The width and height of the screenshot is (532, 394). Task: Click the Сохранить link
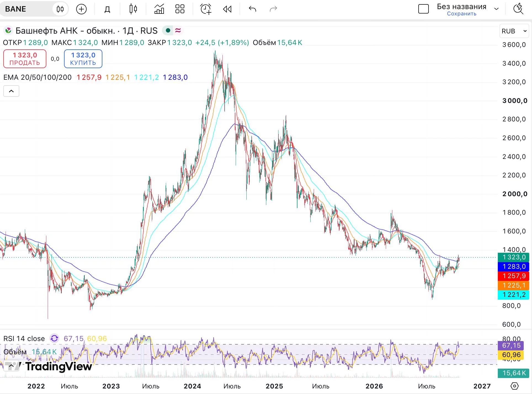click(462, 14)
